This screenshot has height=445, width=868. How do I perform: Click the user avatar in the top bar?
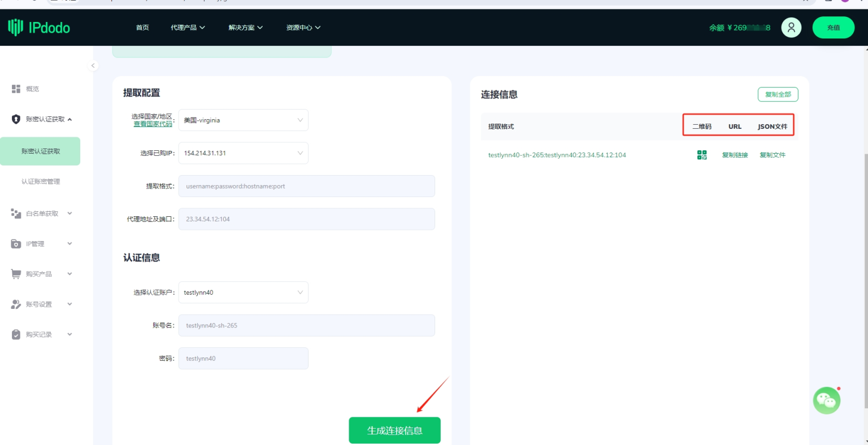tap(791, 27)
